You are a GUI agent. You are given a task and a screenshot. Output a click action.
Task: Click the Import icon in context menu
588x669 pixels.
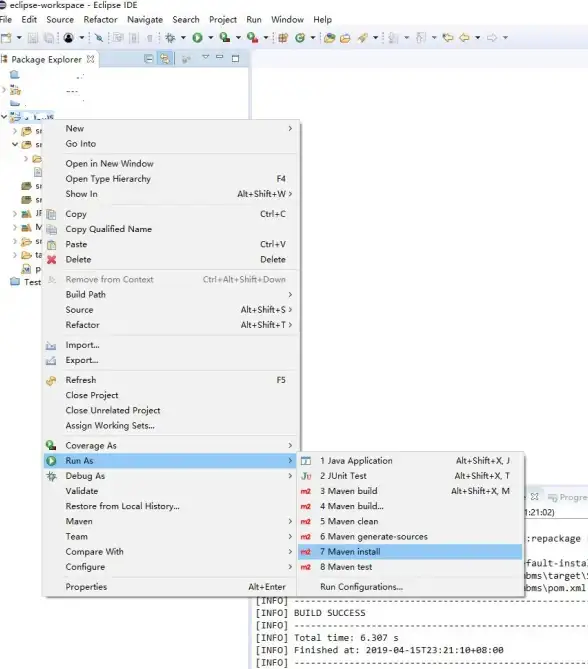tap(51, 345)
